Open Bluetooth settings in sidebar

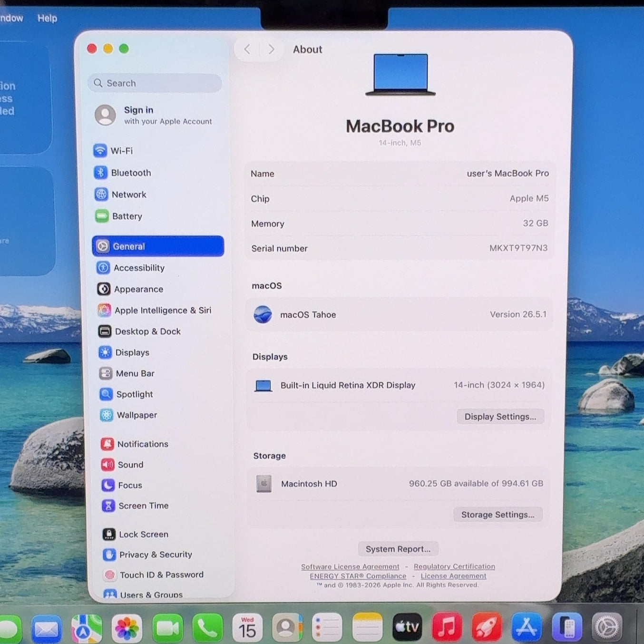122,173
